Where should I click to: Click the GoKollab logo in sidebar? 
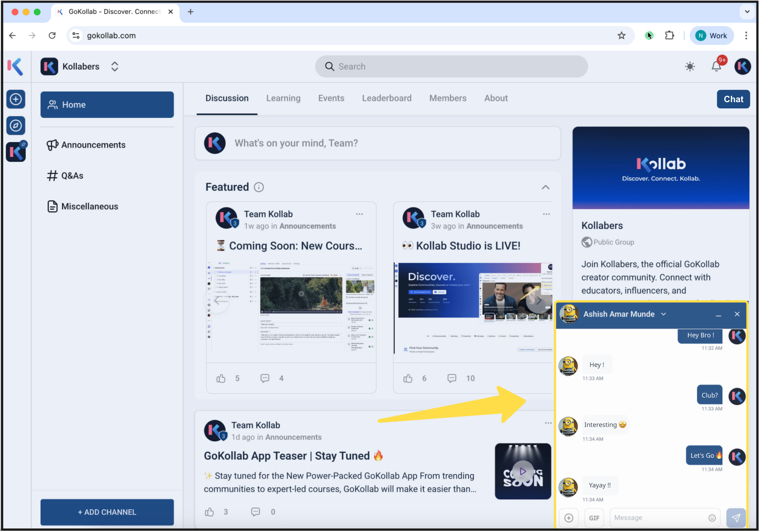[x=15, y=67]
